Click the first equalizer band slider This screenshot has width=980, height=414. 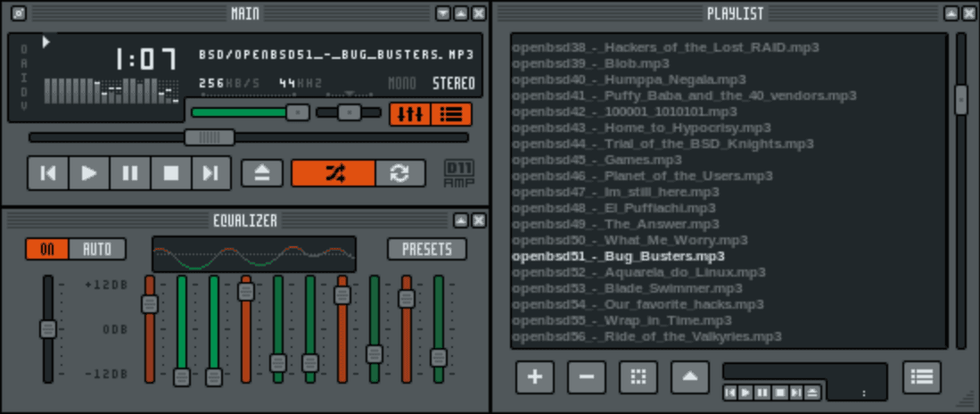click(150, 329)
